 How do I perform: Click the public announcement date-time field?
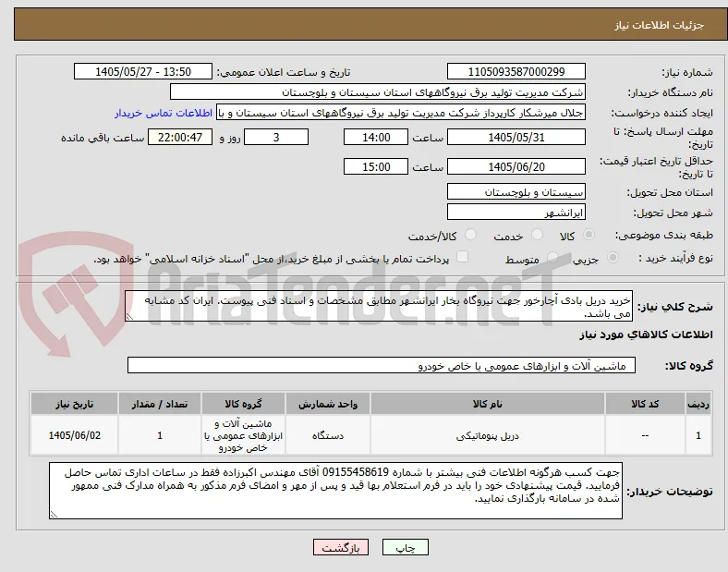tap(143, 71)
